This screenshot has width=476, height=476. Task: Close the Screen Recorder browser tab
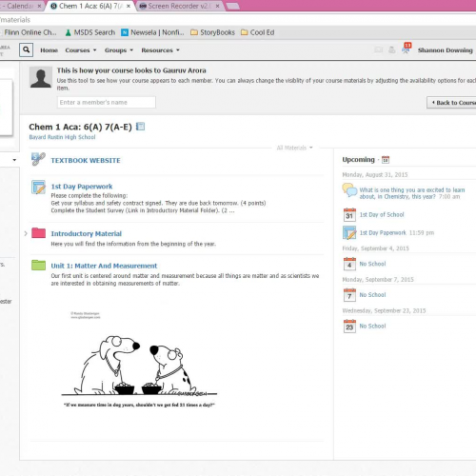pos(217,6)
